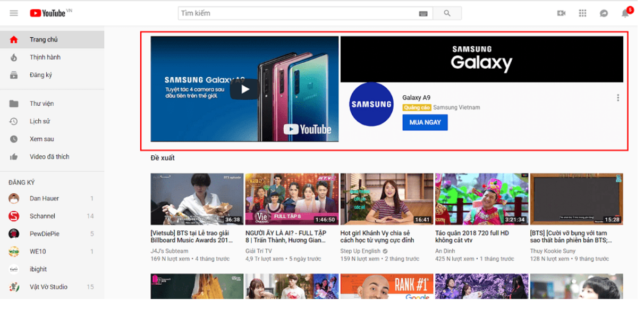The height and width of the screenshot is (316, 644).
Task: Open the Step Up English channel link
Action: [360, 251]
